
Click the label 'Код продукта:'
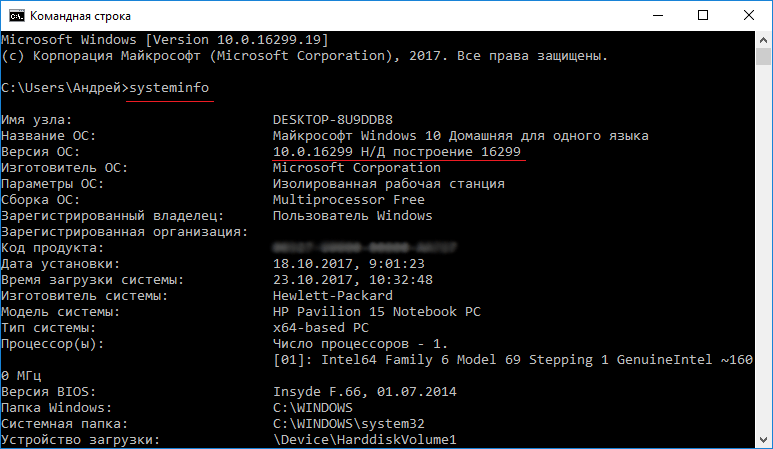(x=52, y=248)
